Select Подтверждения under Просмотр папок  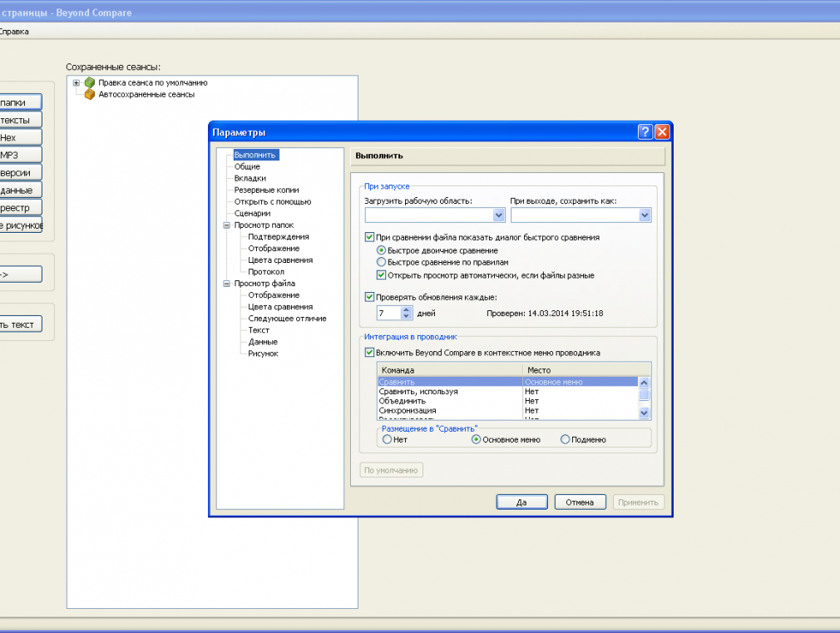click(279, 237)
